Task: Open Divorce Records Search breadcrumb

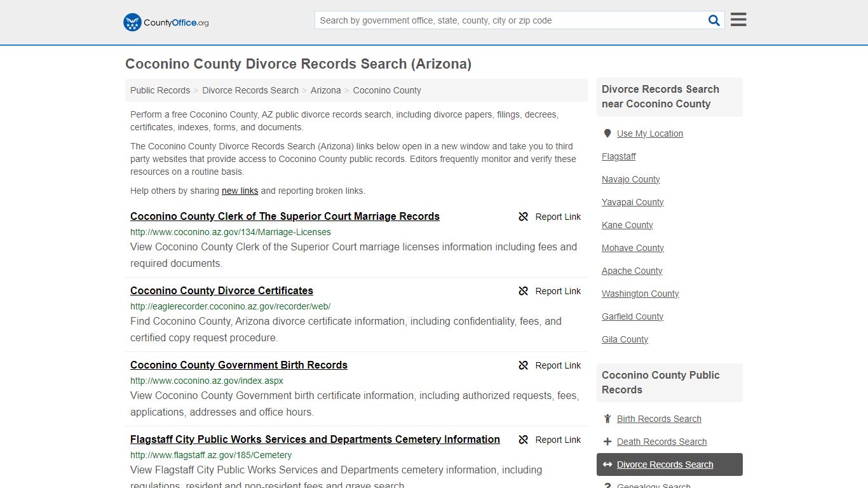Action: tap(250, 90)
